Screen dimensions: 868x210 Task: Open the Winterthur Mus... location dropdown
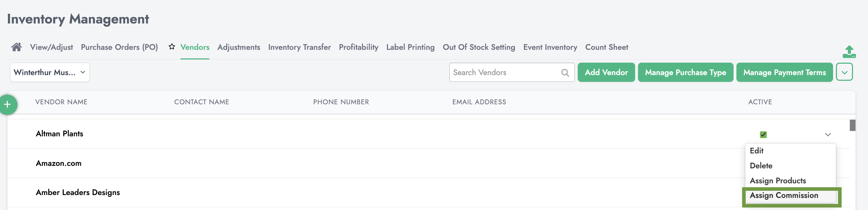coord(50,72)
